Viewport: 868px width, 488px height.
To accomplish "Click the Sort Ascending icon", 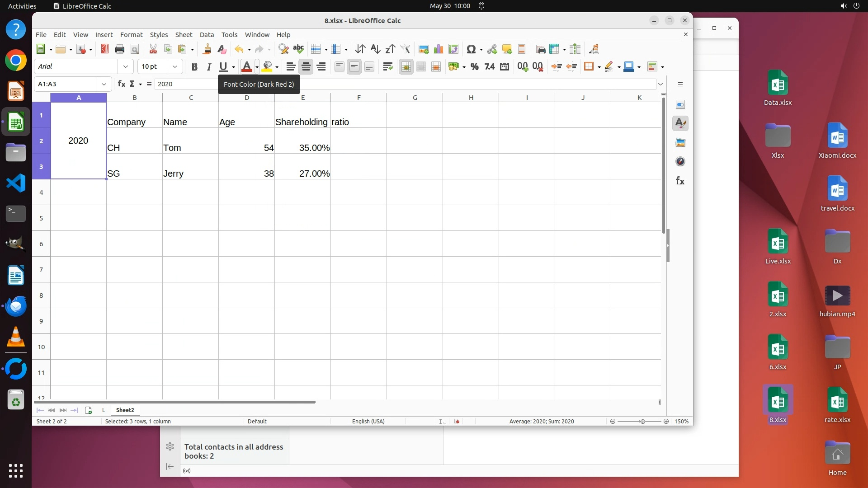I will coord(375,49).
